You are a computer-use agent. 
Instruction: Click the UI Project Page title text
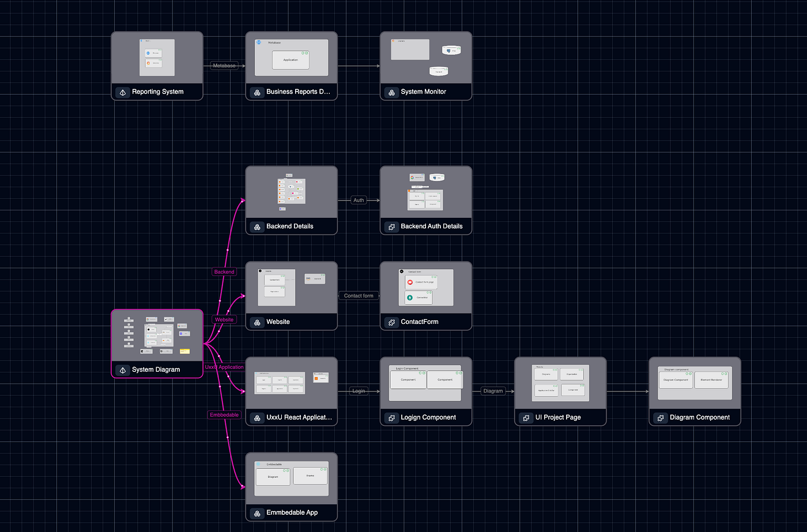coord(558,417)
